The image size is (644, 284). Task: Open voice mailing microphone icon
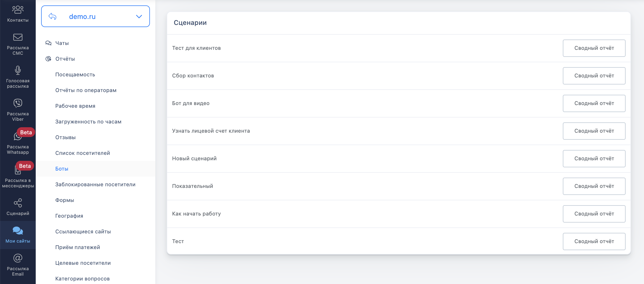[x=18, y=70]
